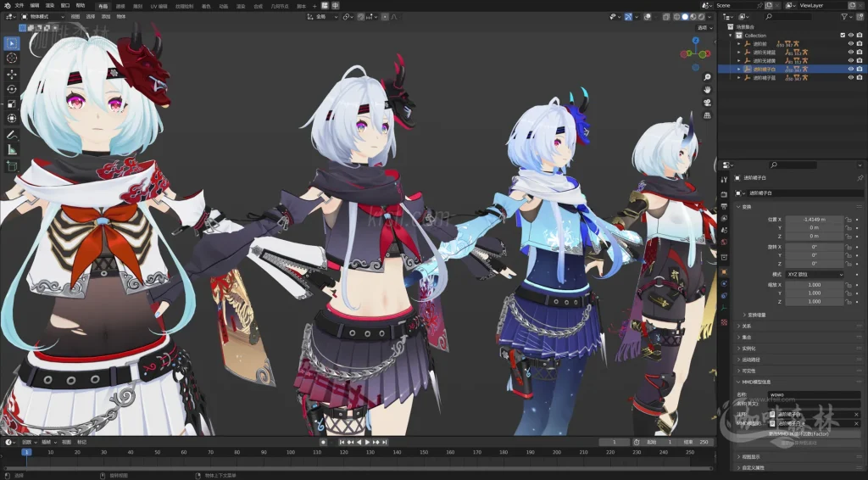Select the Measure ruler tool

pos(12,149)
